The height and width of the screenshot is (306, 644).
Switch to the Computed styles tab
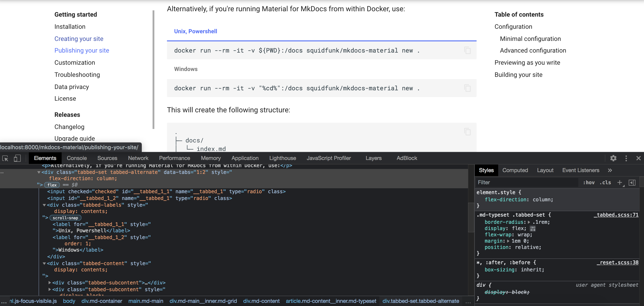coord(515,170)
